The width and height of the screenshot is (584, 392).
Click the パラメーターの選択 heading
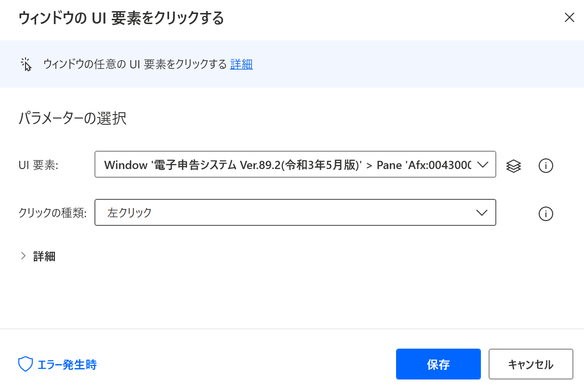point(73,118)
